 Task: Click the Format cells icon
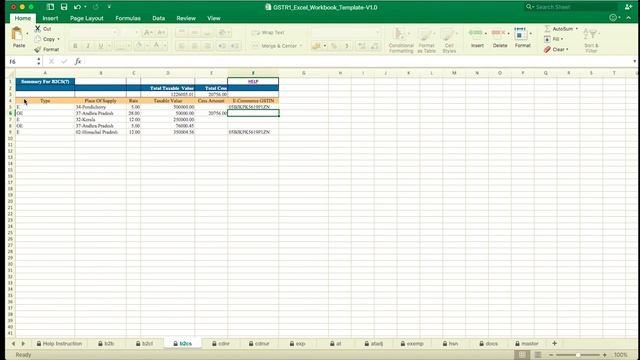tap(520, 33)
